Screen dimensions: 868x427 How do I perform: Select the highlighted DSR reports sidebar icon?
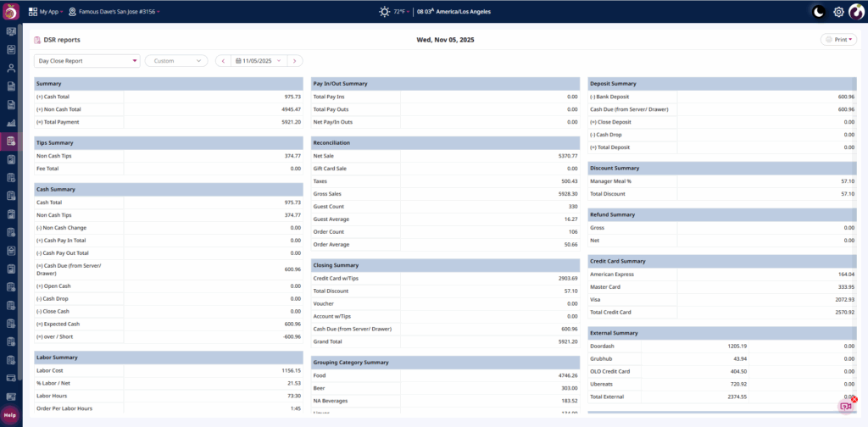tap(11, 141)
